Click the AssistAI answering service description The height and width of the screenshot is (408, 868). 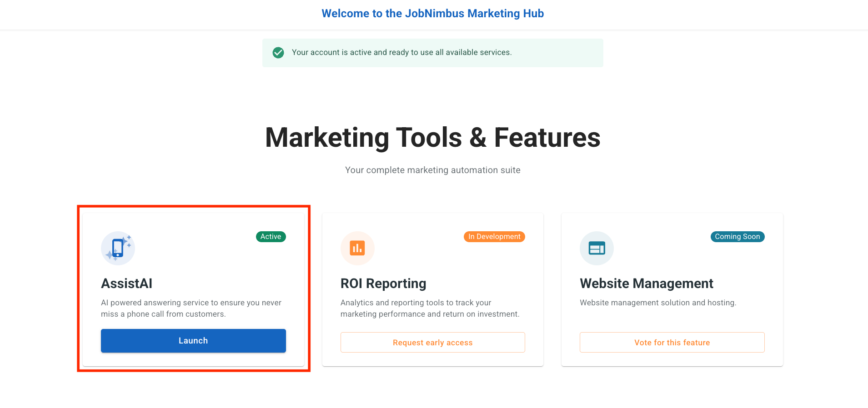click(191, 308)
